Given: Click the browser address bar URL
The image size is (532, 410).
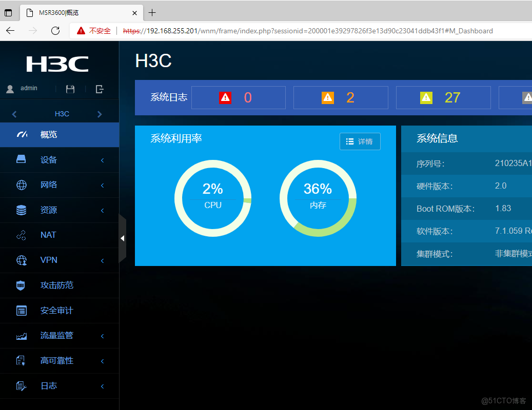Looking at the screenshot, I should pyautogui.click(x=308, y=30).
